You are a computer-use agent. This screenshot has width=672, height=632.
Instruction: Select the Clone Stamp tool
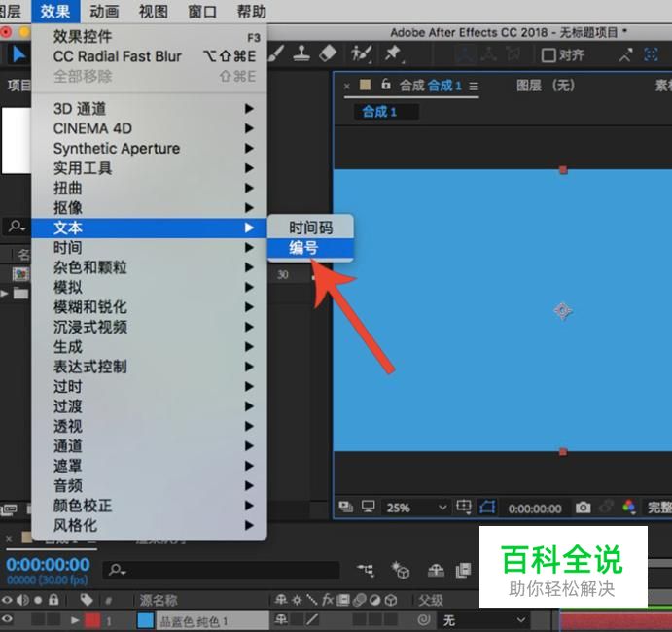click(301, 53)
